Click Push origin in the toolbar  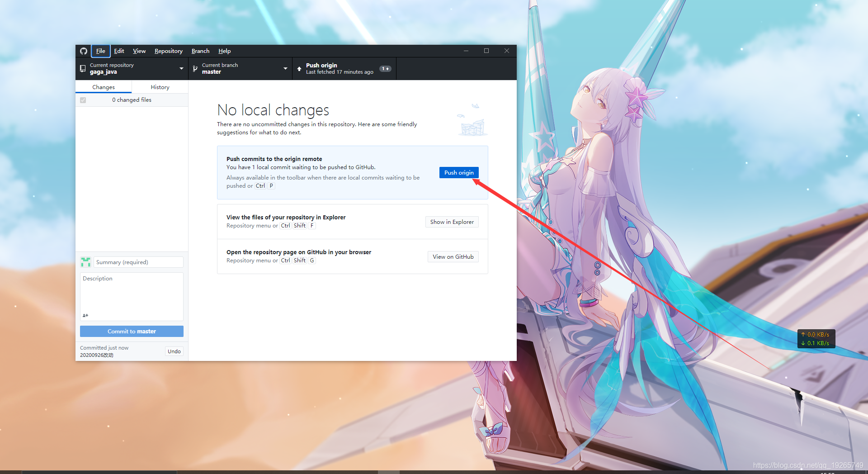(344, 69)
